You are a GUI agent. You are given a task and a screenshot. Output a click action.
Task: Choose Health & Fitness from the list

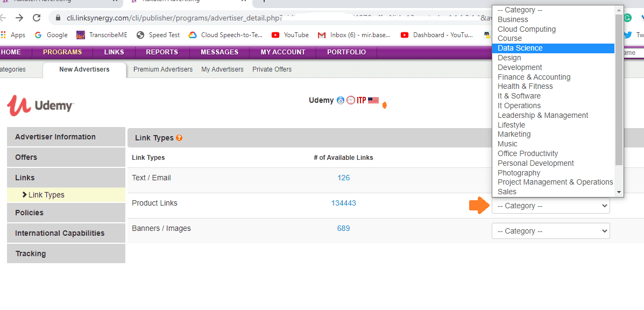point(553,86)
